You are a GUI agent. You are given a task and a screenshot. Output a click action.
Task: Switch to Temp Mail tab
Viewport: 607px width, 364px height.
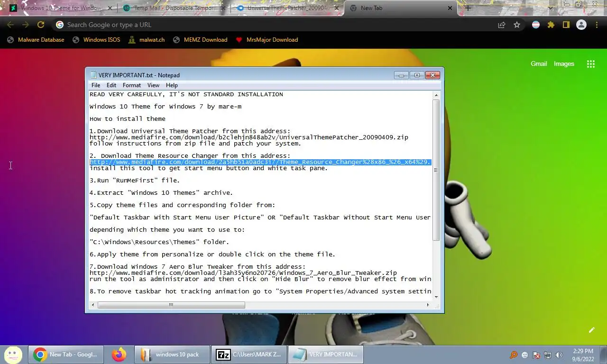tap(173, 8)
